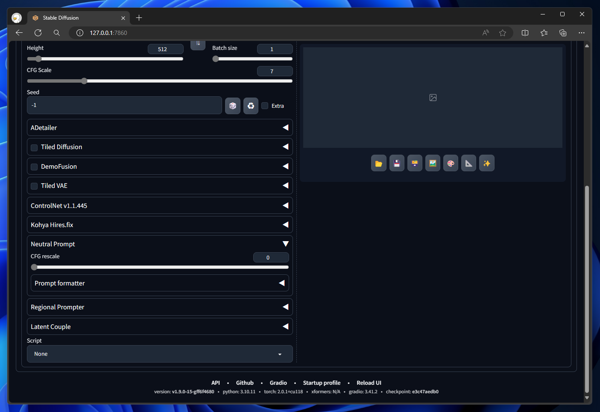Expand the ControlNet v1.1.445 section
This screenshot has width=600, height=412.
[160, 205]
